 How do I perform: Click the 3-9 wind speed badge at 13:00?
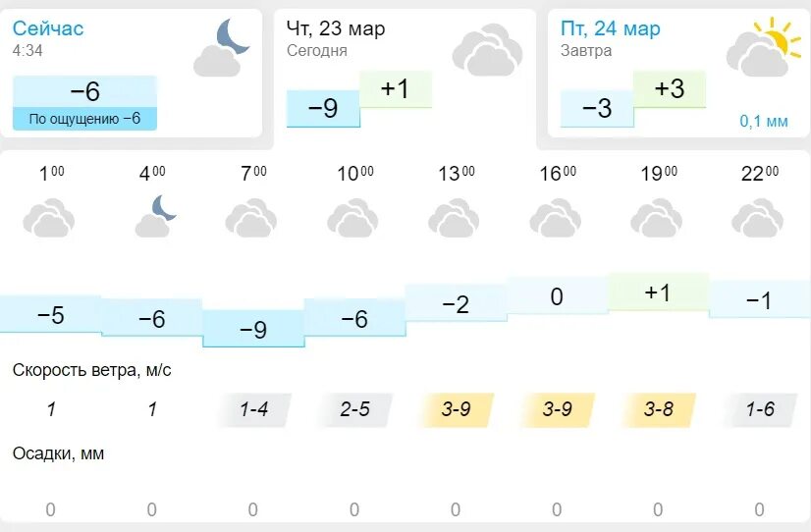pos(456,409)
